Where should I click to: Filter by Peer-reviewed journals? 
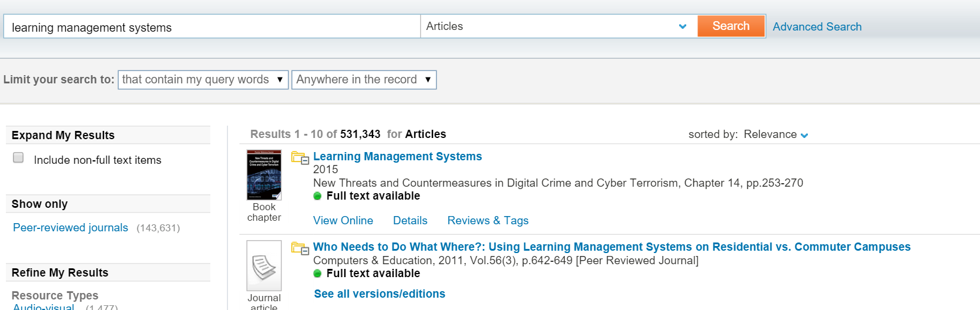71,228
